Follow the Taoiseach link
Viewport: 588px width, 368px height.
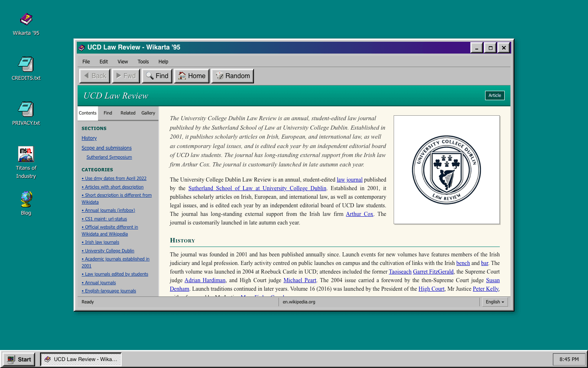click(400, 272)
